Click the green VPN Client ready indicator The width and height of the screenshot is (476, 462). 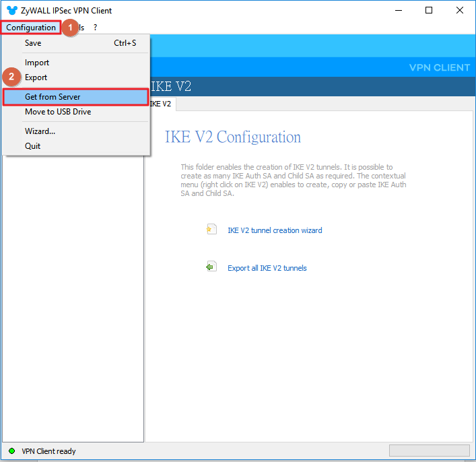point(12,451)
